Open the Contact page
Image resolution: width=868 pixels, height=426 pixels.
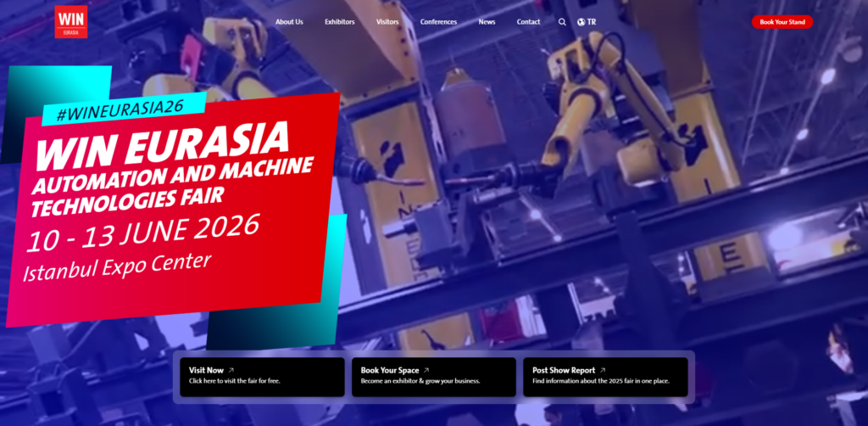point(528,22)
